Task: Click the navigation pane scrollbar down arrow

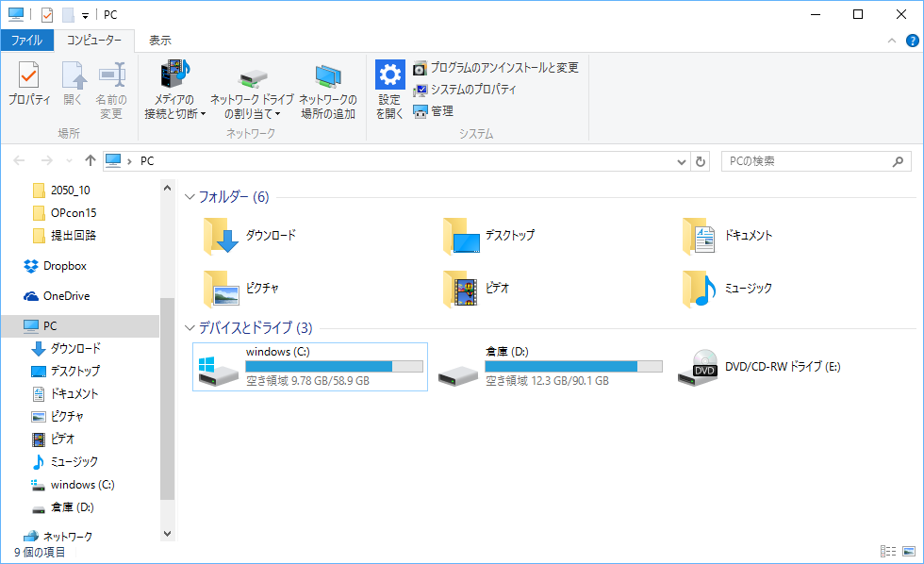Action: (168, 534)
